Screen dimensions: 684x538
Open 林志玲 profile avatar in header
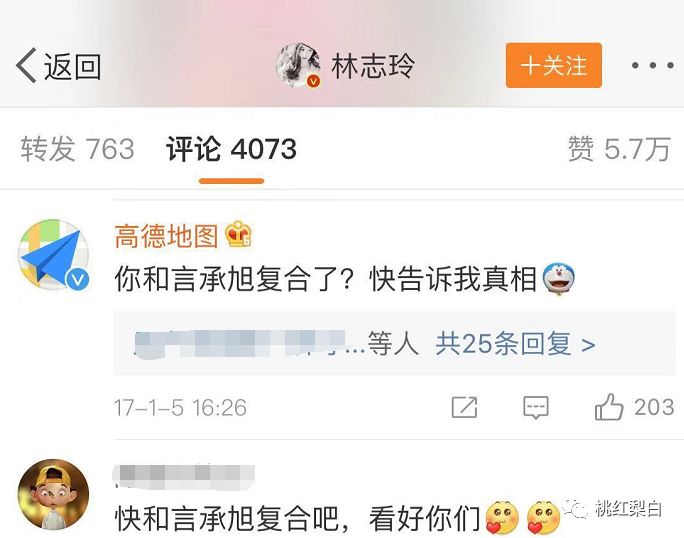tap(299, 65)
